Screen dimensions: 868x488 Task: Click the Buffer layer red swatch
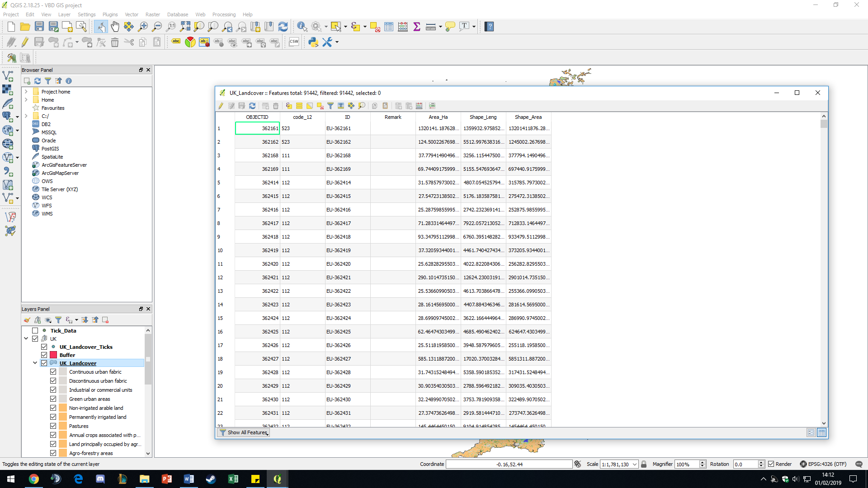53,355
